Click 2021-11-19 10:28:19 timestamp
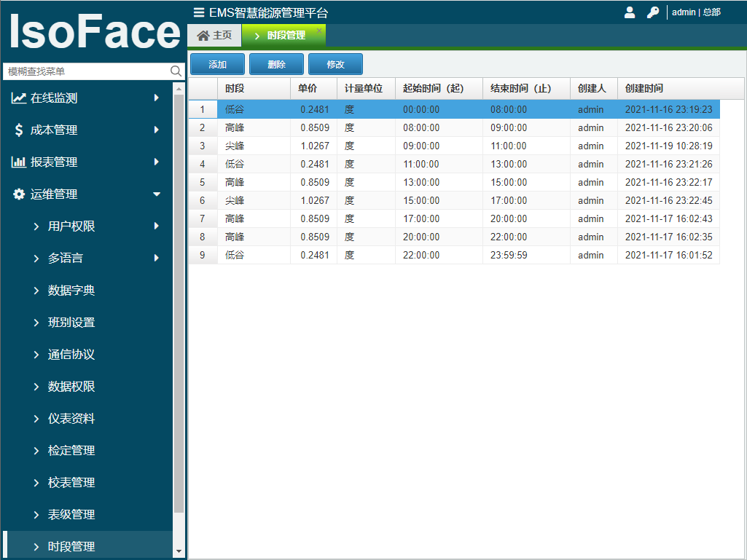The height and width of the screenshot is (560, 747). coord(668,146)
